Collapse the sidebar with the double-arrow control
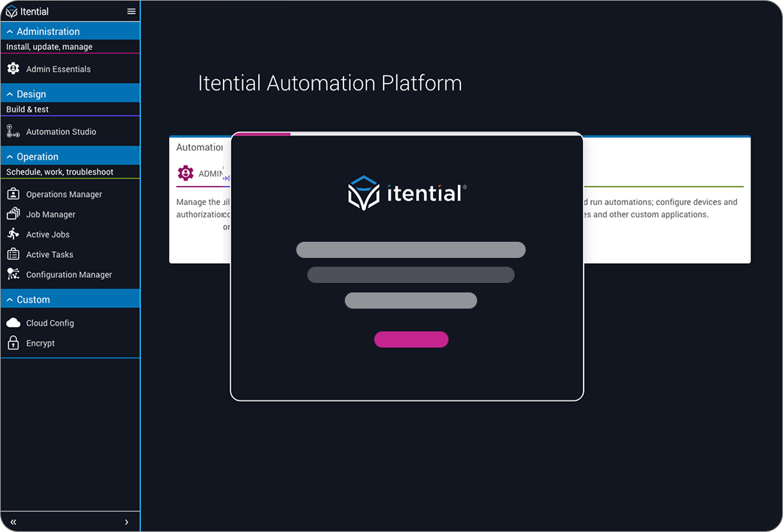 tap(13, 521)
